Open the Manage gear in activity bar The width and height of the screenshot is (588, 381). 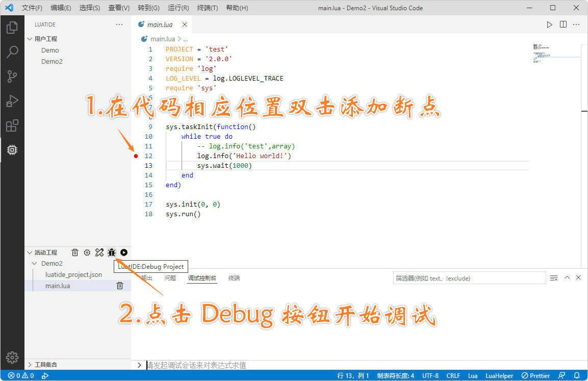[12, 358]
